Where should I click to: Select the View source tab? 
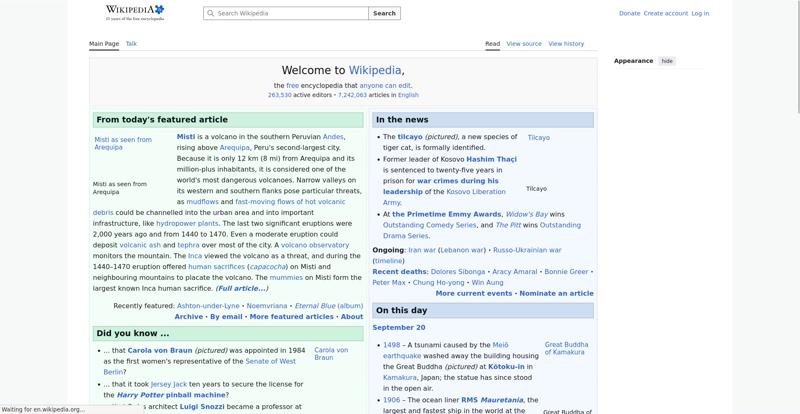pyautogui.click(x=524, y=44)
